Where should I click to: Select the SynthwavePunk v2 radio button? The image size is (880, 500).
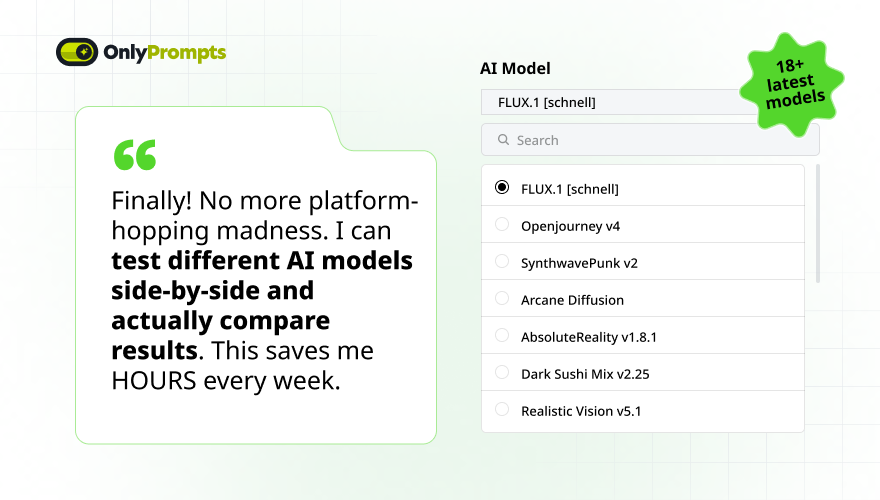tap(502, 261)
